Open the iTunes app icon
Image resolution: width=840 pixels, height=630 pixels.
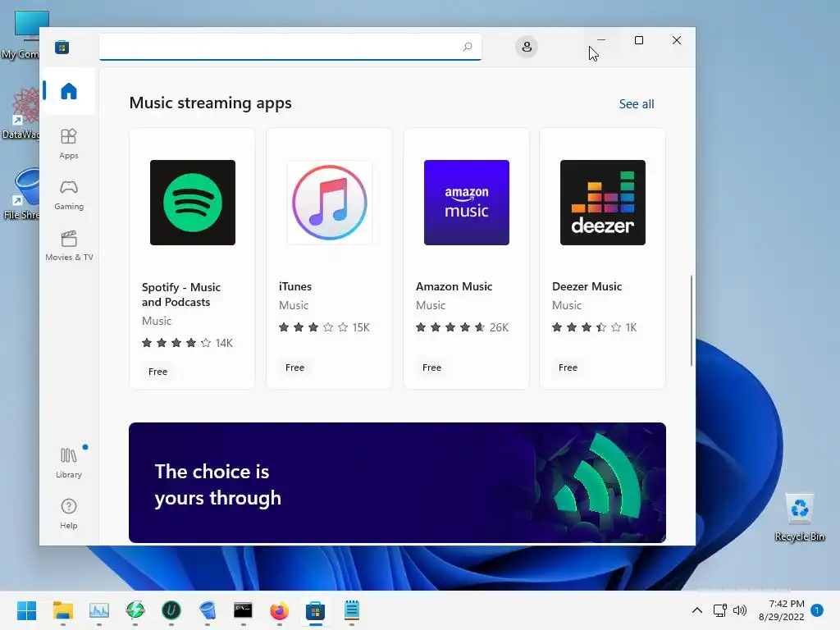[330, 203]
